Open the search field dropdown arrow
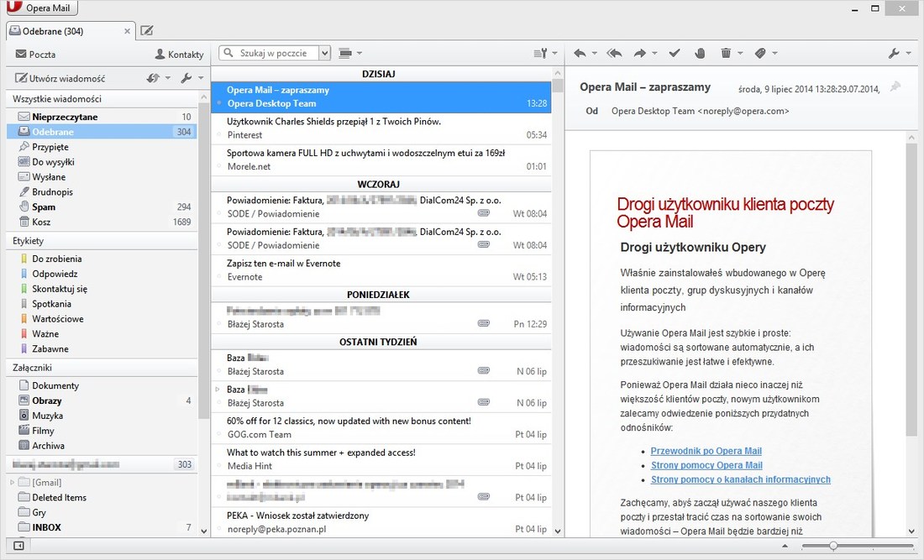The image size is (924, 560). [x=324, y=53]
